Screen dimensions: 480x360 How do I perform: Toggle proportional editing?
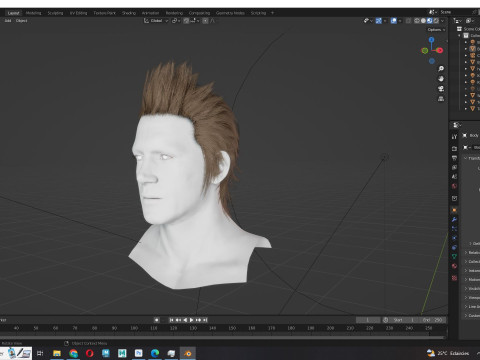205,21
